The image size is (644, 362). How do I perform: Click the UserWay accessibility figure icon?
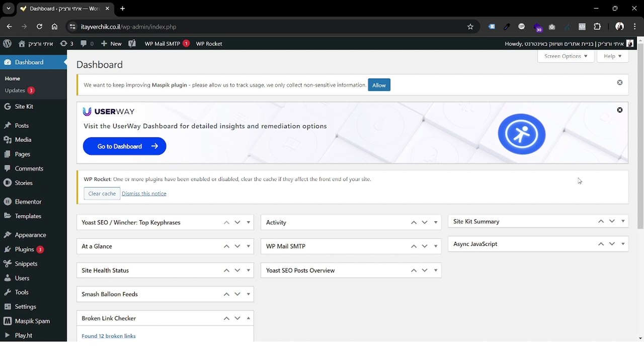pyautogui.click(x=522, y=134)
